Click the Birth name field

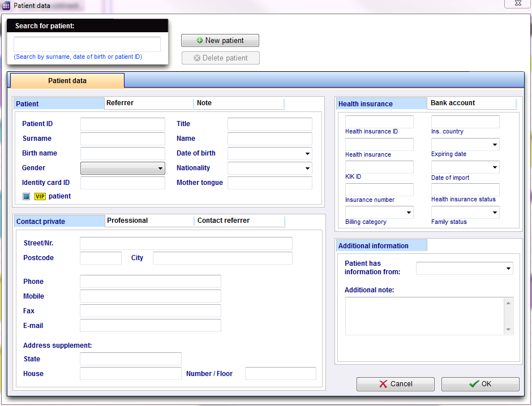coord(123,153)
